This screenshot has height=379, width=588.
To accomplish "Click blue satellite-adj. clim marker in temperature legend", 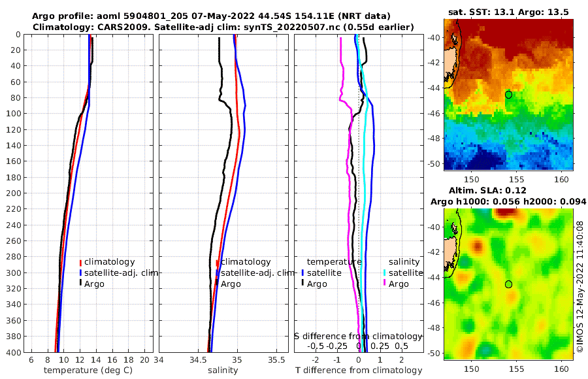I will coord(80,272).
